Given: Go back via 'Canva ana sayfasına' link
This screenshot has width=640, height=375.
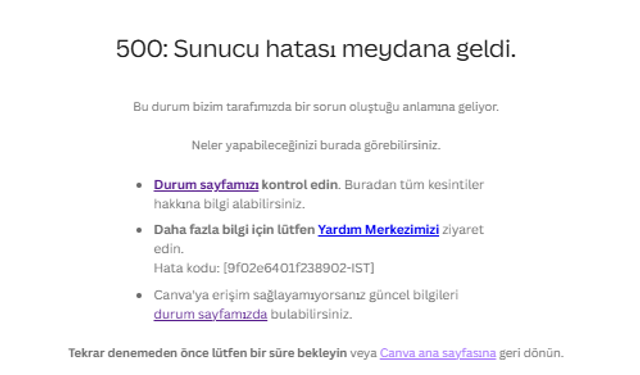Looking at the screenshot, I should tap(438, 353).
